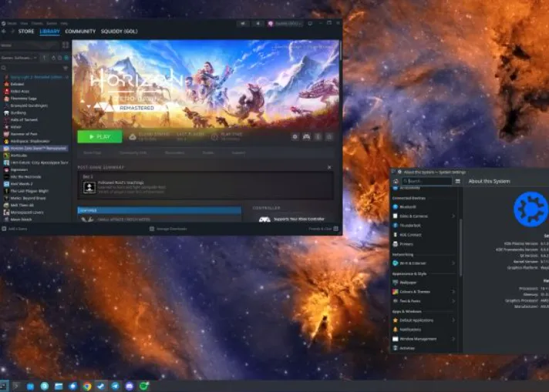Show game info icon on Horizon page
This screenshot has height=392, width=549.
coord(318,137)
